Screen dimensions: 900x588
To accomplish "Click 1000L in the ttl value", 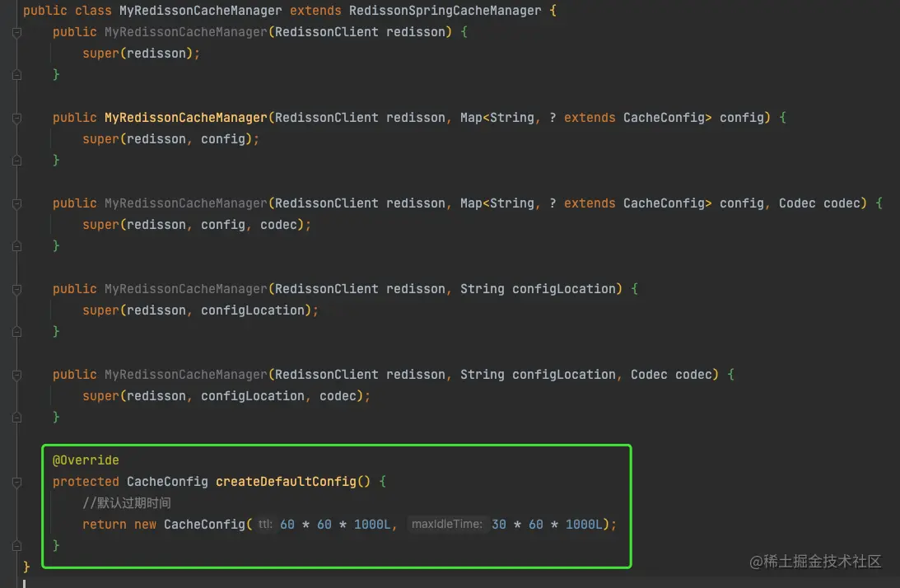I will 372,525.
